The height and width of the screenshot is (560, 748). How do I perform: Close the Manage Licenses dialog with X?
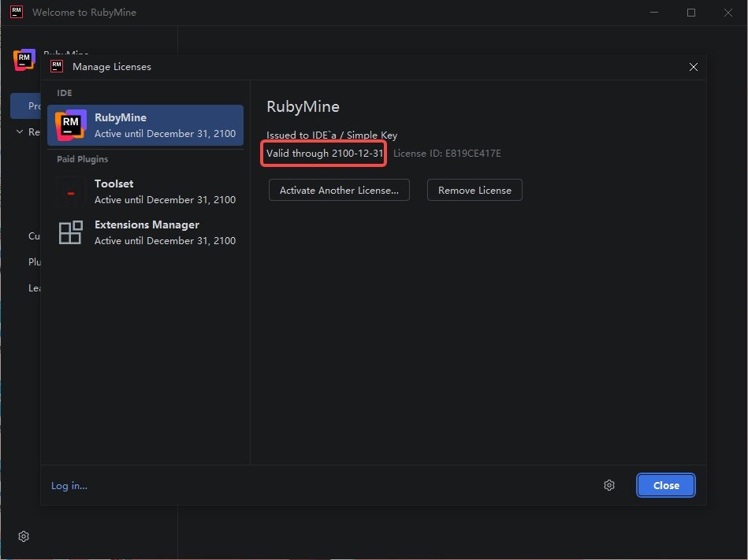[x=693, y=67]
